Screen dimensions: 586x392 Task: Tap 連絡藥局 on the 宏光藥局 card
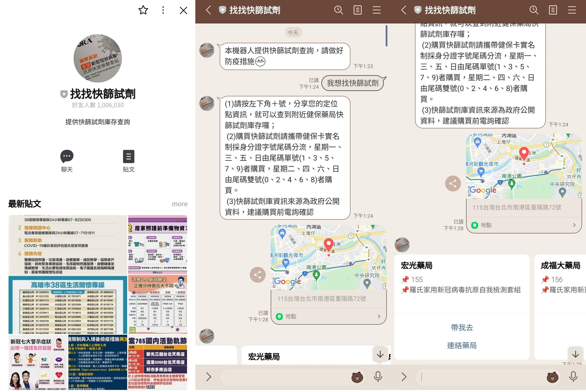(x=462, y=345)
